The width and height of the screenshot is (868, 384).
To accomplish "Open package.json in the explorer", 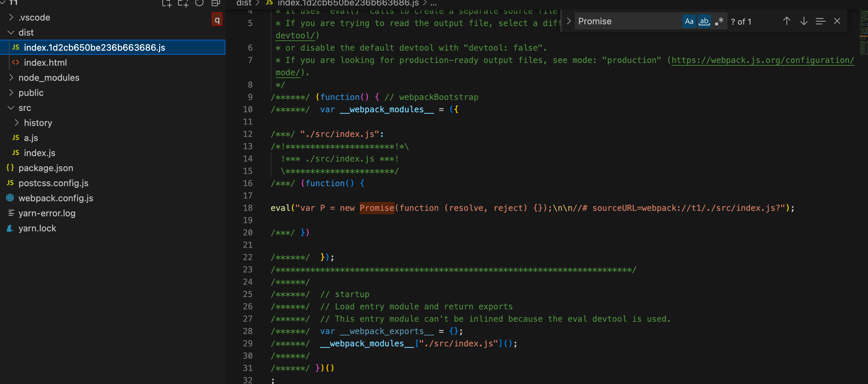I will 46,168.
